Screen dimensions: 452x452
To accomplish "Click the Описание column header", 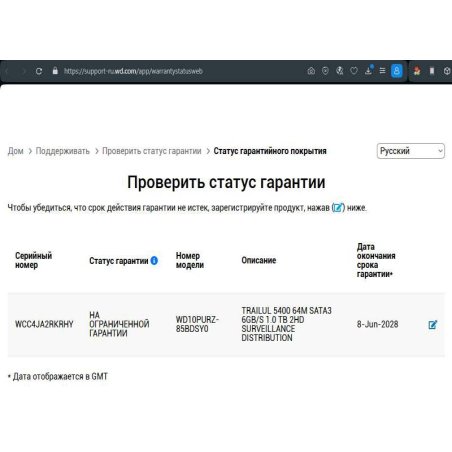I will [x=259, y=260].
